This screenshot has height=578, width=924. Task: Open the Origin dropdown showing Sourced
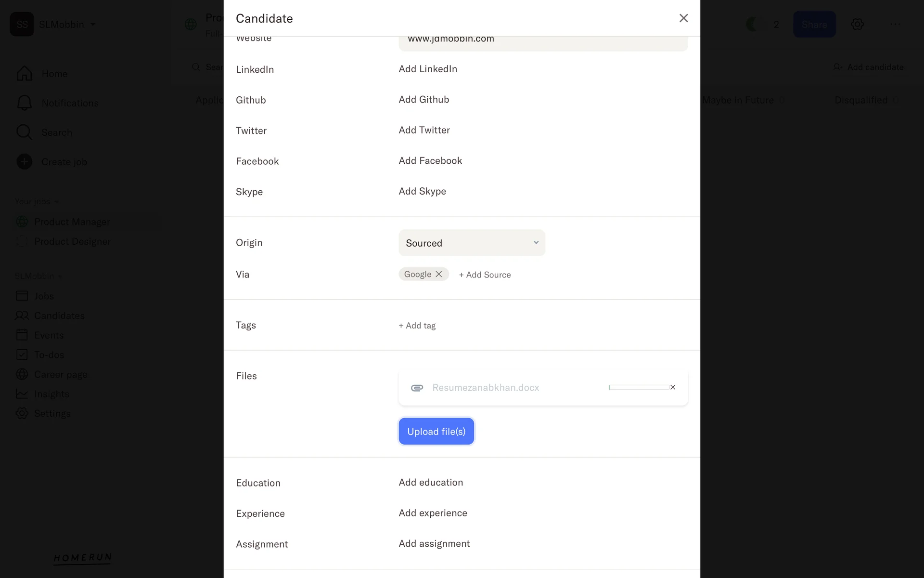coord(472,243)
